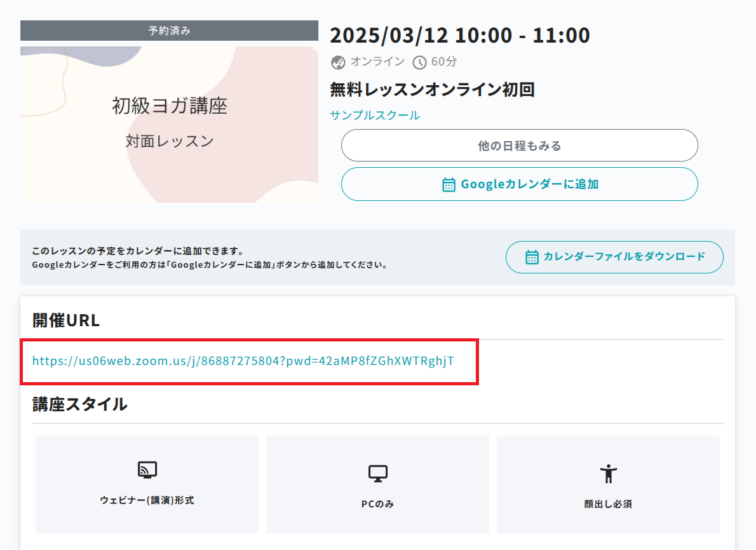Click the 開催URL section heading
The width and height of the screenshot is (756, 550).
pyautogui.click(x=66, y=321)
